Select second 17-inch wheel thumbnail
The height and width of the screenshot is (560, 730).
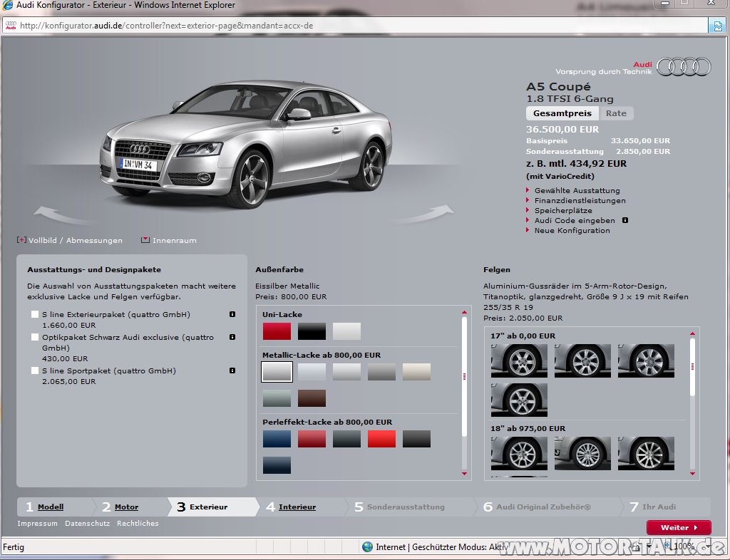582,361
